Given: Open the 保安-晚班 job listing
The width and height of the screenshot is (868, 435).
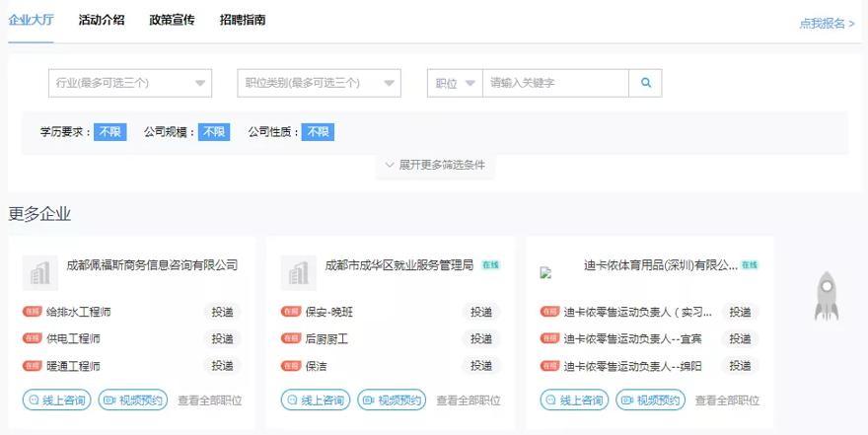Looking at the screenshot, I should point(328,312).
